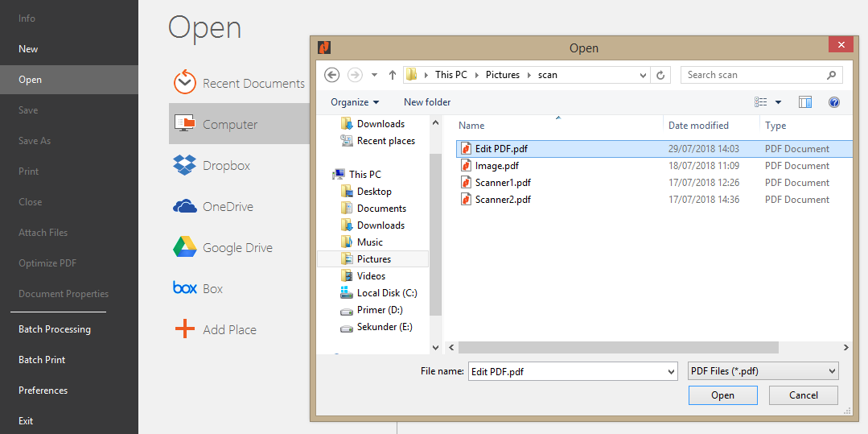Click the app icon in dialog title bar
The image size is (868, 434).
324,48
